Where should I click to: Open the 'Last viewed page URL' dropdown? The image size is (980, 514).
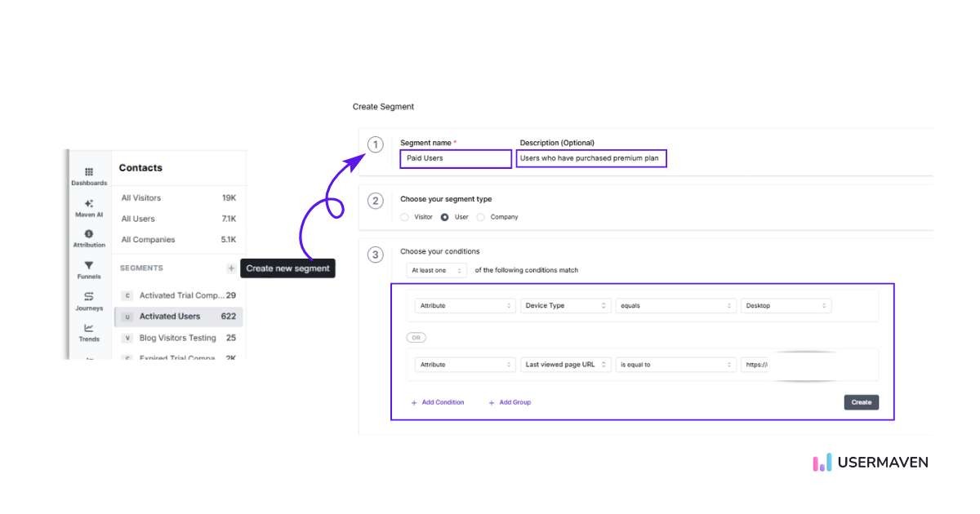tap(567, 365)
